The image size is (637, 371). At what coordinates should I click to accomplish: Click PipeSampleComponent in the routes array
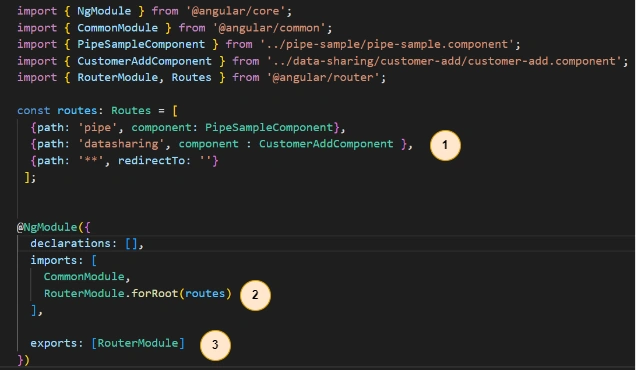[x=269, y=127]
